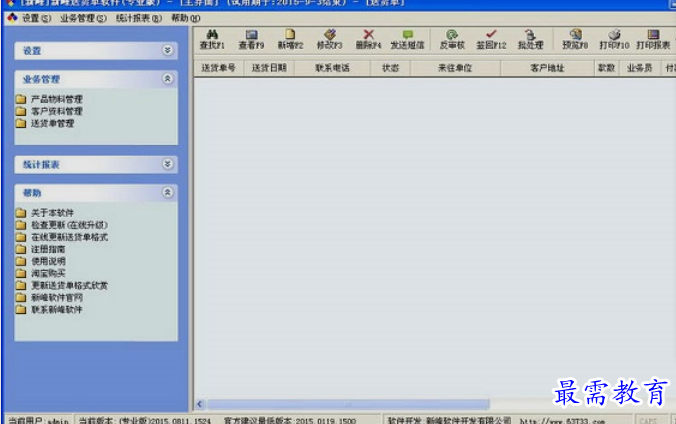Open the 设置(S) menu
Viewport: 676px width, 424px height.
coord(36,18)
